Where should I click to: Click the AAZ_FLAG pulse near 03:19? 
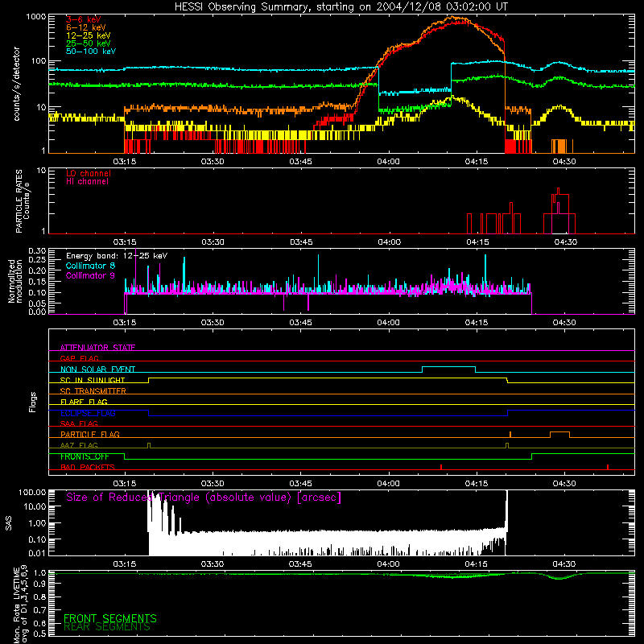pos(149,445)
